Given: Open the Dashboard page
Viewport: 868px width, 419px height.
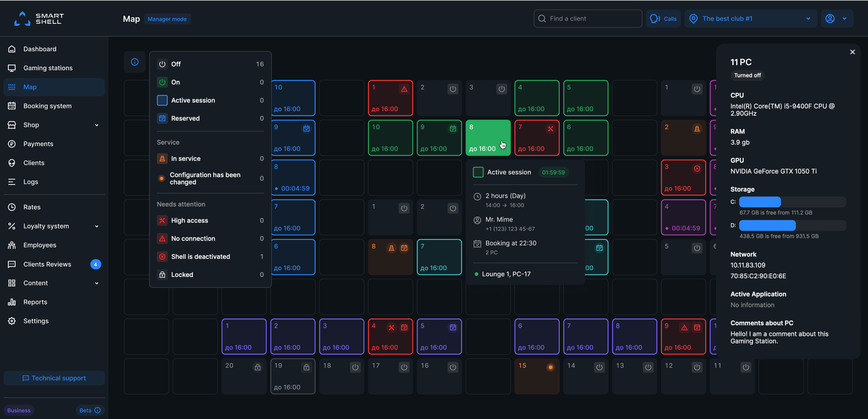Looking at the screenshot, I should point(54,49).
